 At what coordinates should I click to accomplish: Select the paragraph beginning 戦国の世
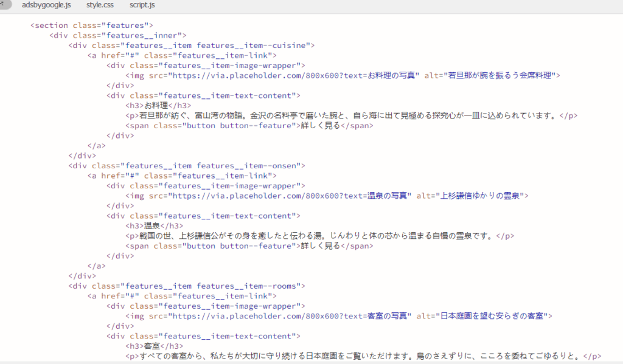click(320, 236)
